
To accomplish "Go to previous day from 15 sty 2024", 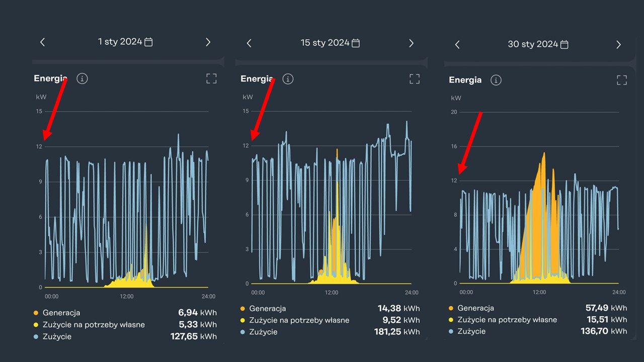I will (x=249, y=43).
